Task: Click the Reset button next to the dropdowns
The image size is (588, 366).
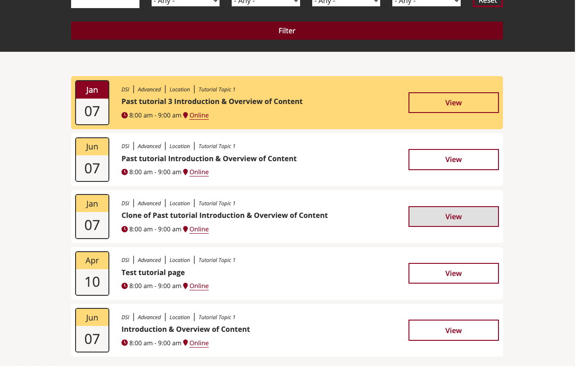Action: [488, 2]
